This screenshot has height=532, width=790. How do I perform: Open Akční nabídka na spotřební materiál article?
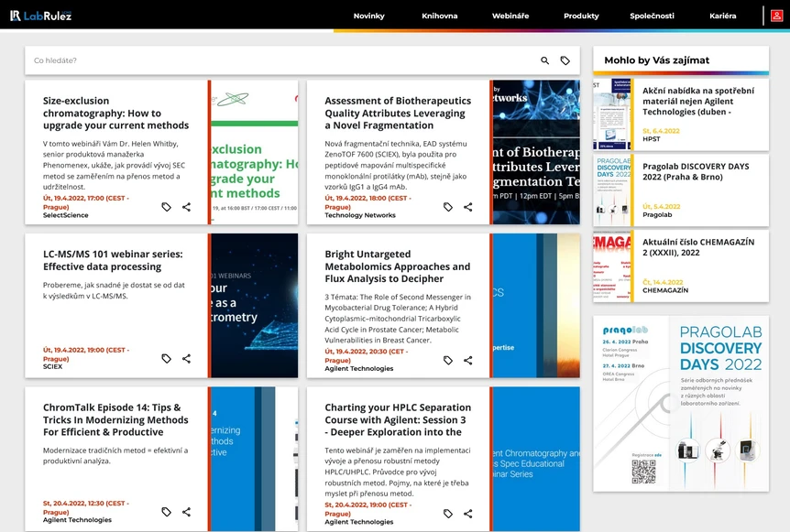pos(698,101)
